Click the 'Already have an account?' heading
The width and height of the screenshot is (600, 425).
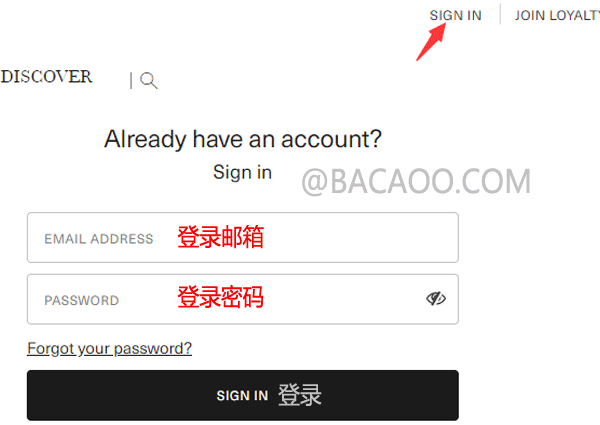243,139
